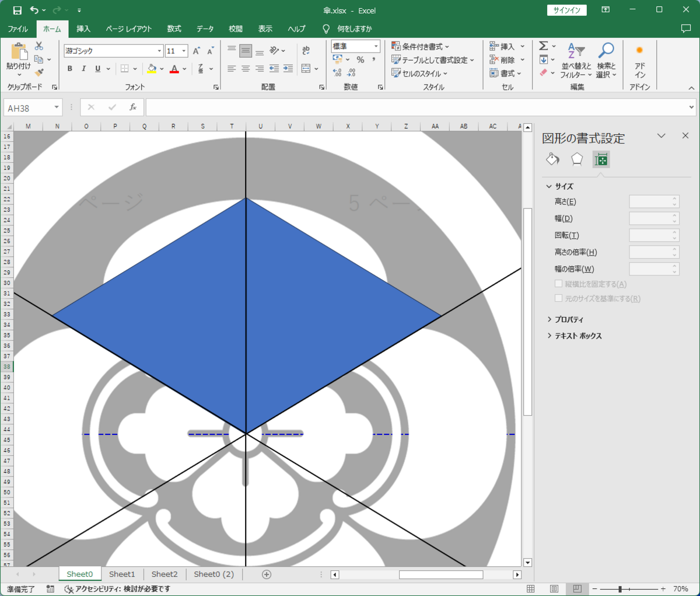This screenshot has width=700, height=596.
Task: Click the AutoSum sigma icon
Action: [x=543, y=46]
